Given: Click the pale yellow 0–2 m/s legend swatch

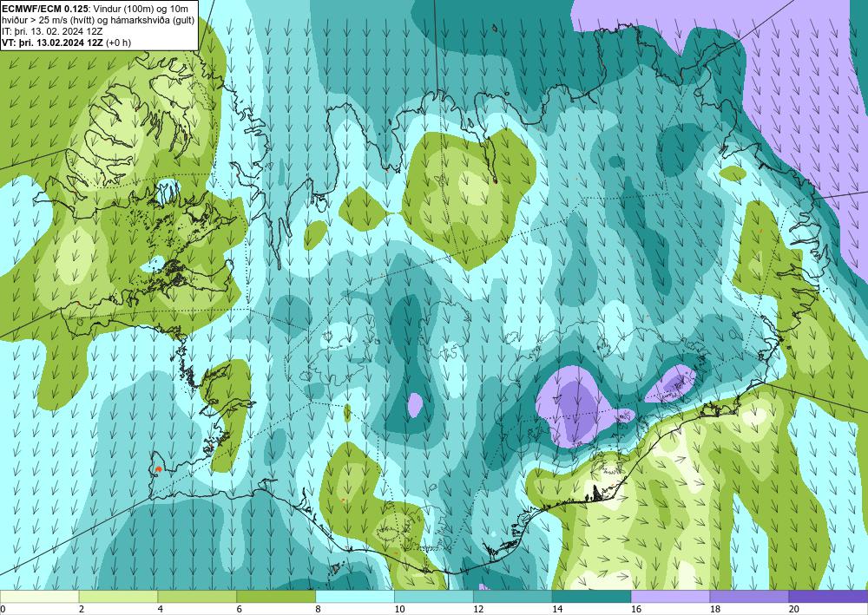Looking at the screenshot, I should (39, 596).
